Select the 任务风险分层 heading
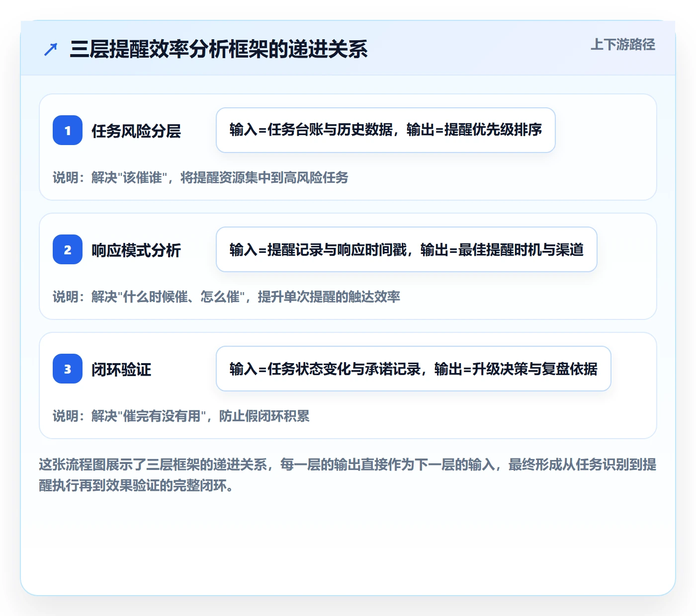The width and height of the screenshot is (696, 616). [x=136, y=131]
